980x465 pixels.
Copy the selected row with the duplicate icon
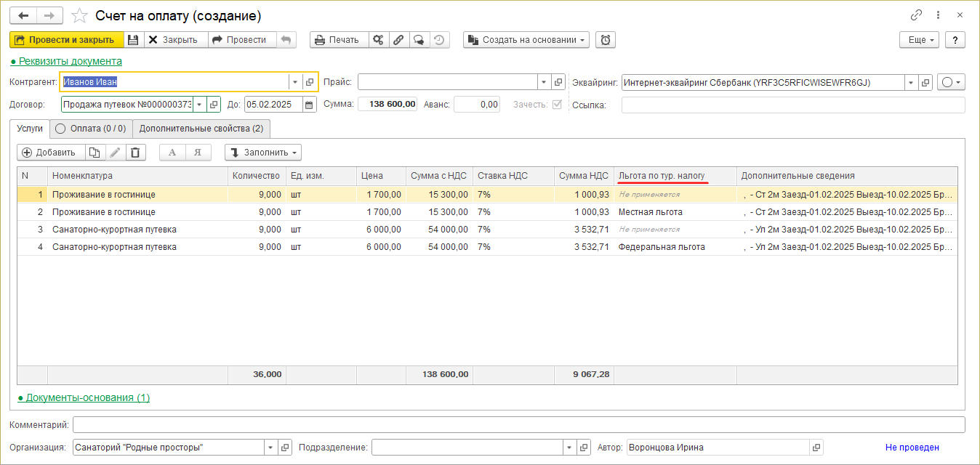[x=95, y=153]
